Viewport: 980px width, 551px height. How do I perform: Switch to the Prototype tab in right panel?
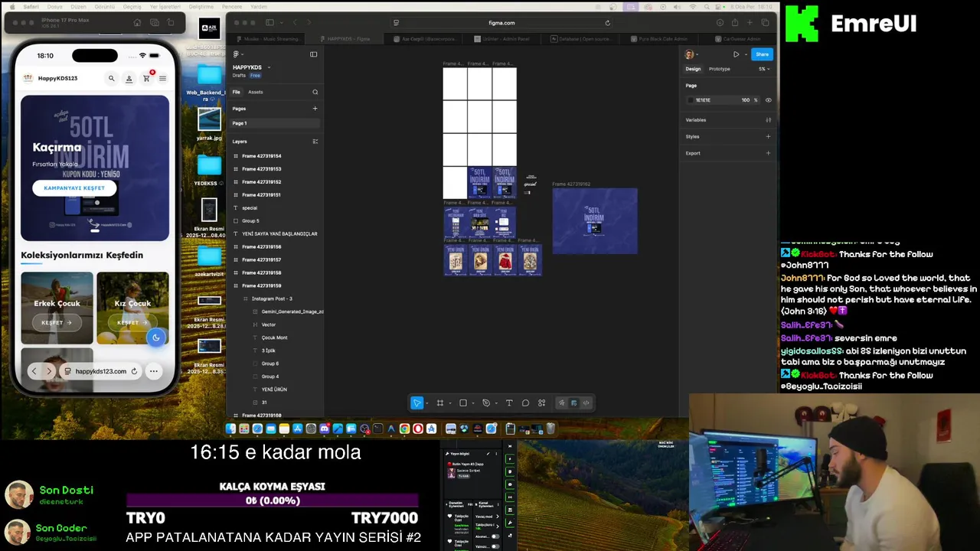pyautogui.click(x=719, y=69)
